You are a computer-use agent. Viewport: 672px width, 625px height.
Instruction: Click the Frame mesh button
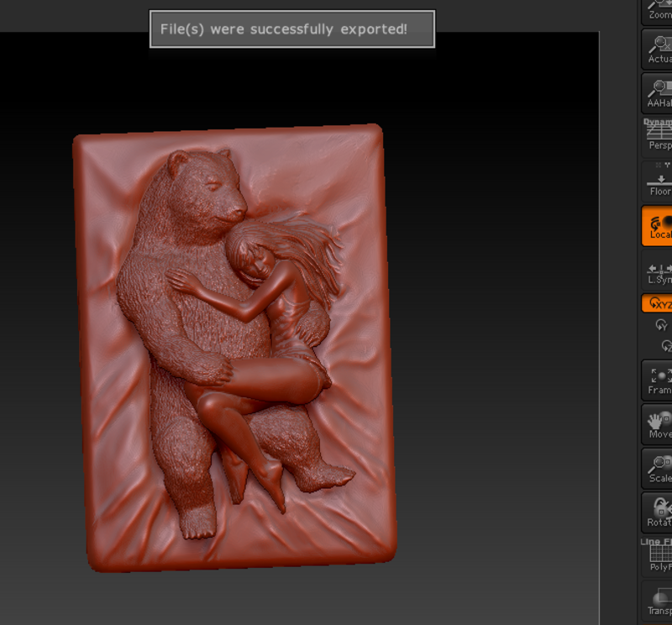click(x=657, y=381)
